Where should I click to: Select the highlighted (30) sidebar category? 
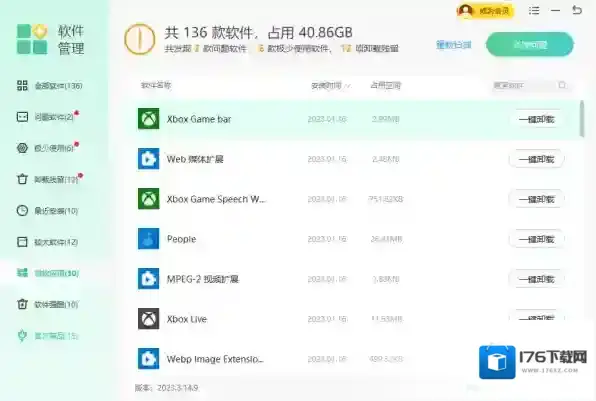pos(48,273)
